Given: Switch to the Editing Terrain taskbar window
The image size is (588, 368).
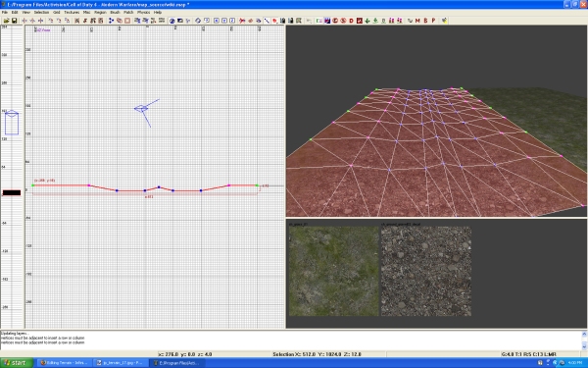Looking at the screenshot, I should coord(64,363).
